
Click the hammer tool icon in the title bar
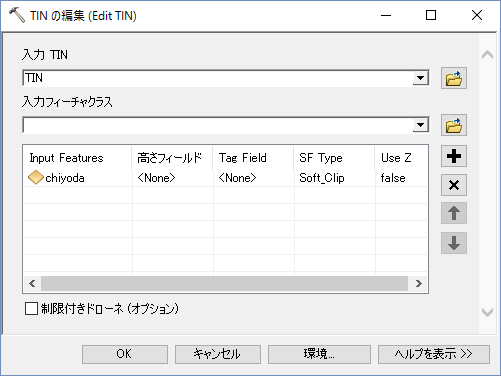17,15
